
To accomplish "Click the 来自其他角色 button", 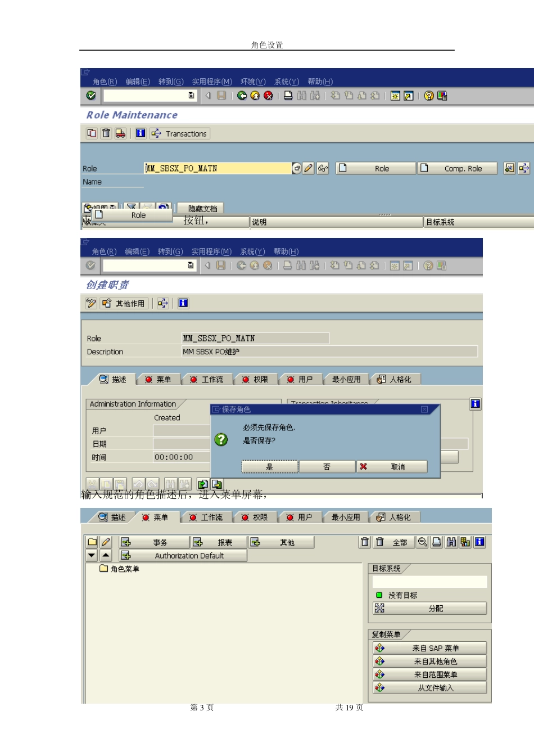I will pyautogui.click(x=430, y=661).
